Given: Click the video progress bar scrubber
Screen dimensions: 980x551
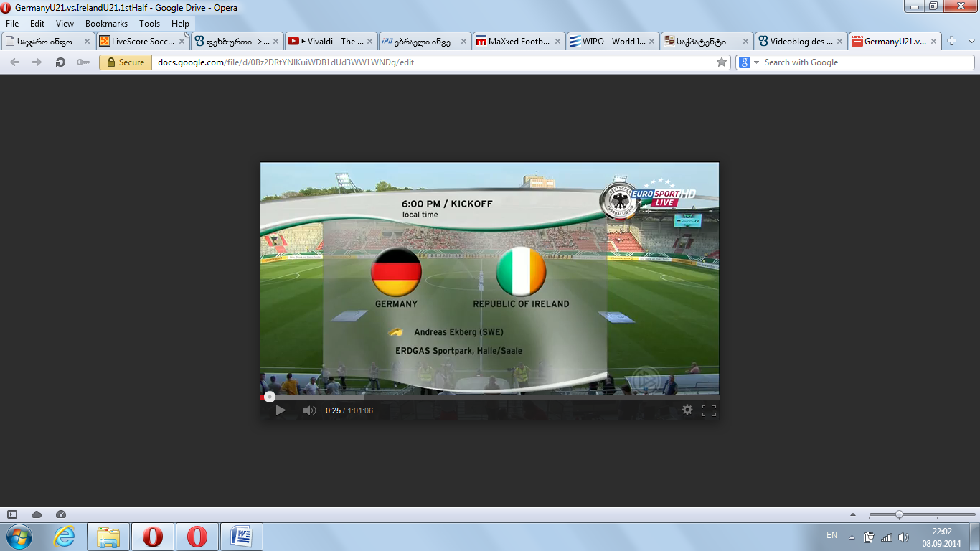Looking at the screenshot, I should (x=269, y=396).
